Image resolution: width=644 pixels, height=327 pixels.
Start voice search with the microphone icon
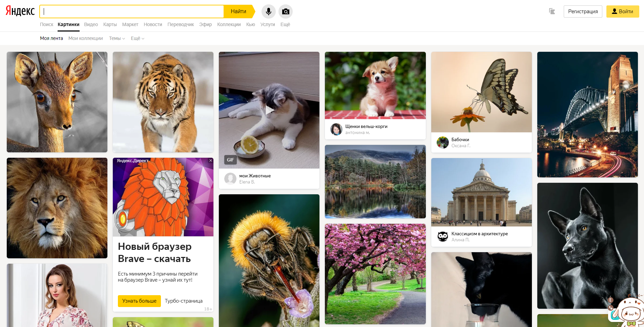pyautogui.click(x=268, y=12)
